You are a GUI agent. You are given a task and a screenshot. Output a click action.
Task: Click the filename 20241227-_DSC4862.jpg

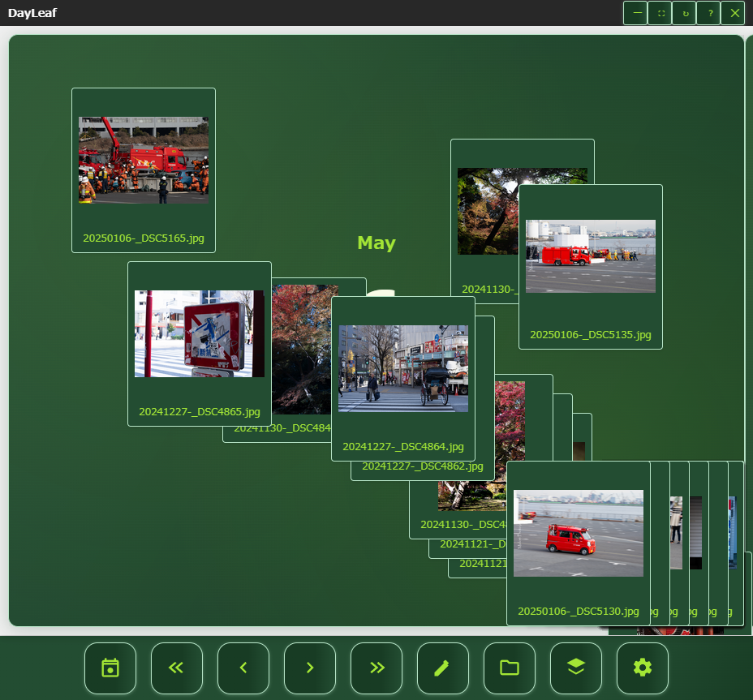[x=422, y=466]
